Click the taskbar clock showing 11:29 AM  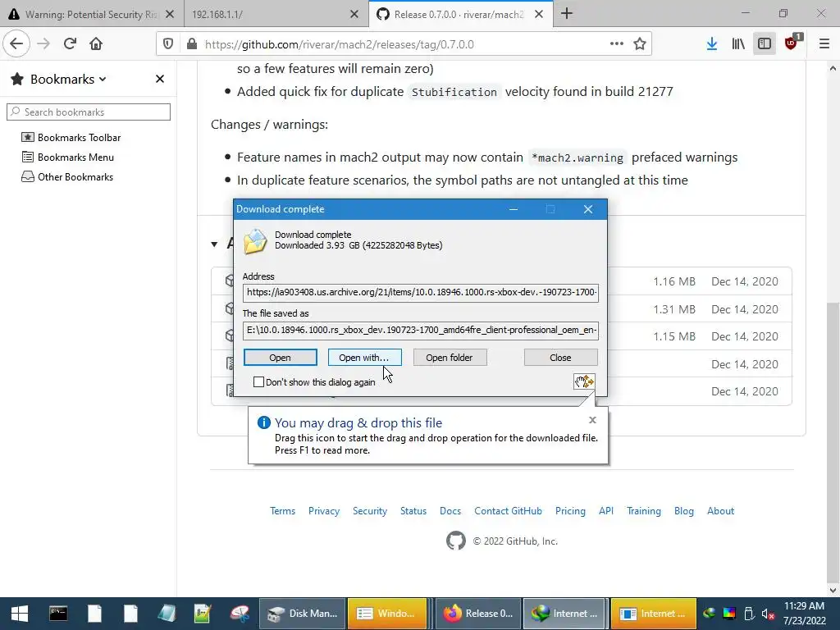(804, 614)
